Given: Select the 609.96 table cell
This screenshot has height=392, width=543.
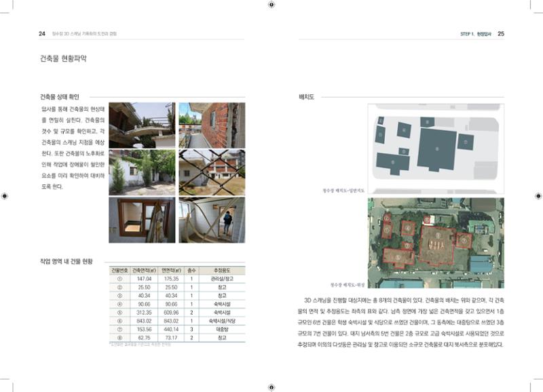Looking at the screenshot, I should (172, 313).
